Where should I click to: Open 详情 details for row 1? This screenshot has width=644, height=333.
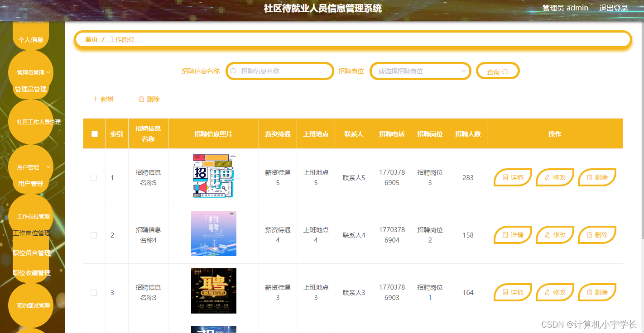point(512,177)
